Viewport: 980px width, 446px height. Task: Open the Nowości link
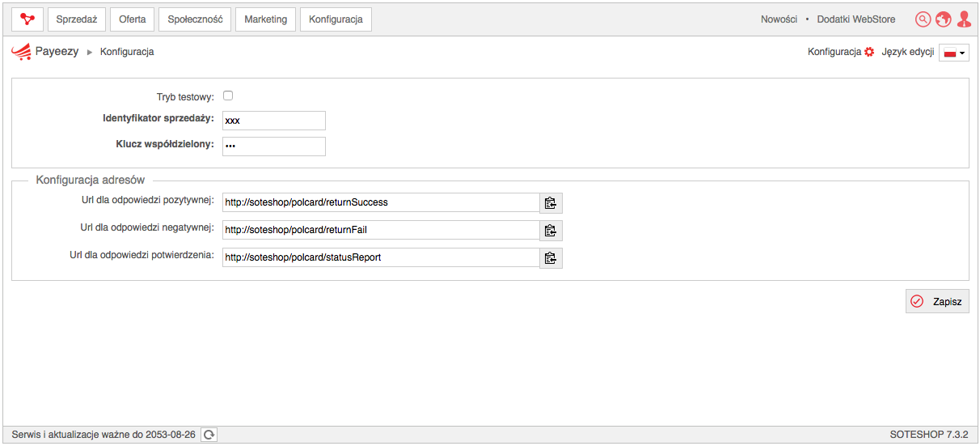(779, 19)
